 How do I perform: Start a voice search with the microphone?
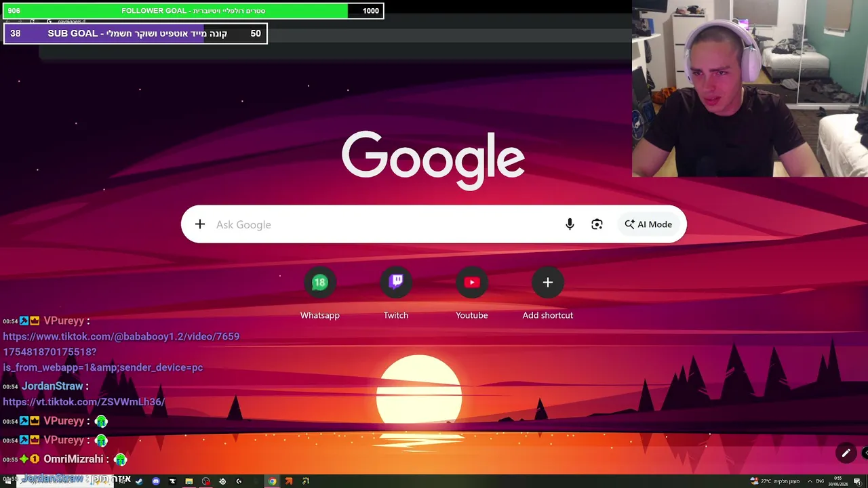tap(570, 224)
